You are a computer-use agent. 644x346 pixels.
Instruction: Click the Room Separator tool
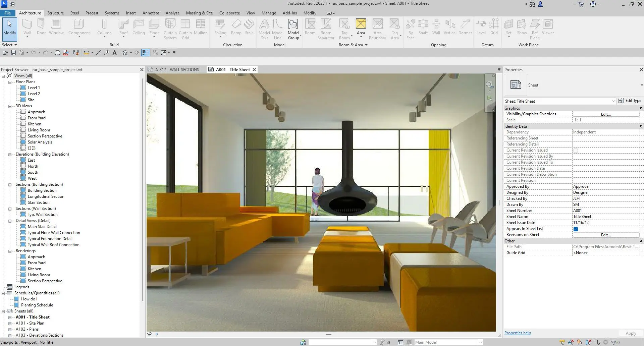[326, 30]
